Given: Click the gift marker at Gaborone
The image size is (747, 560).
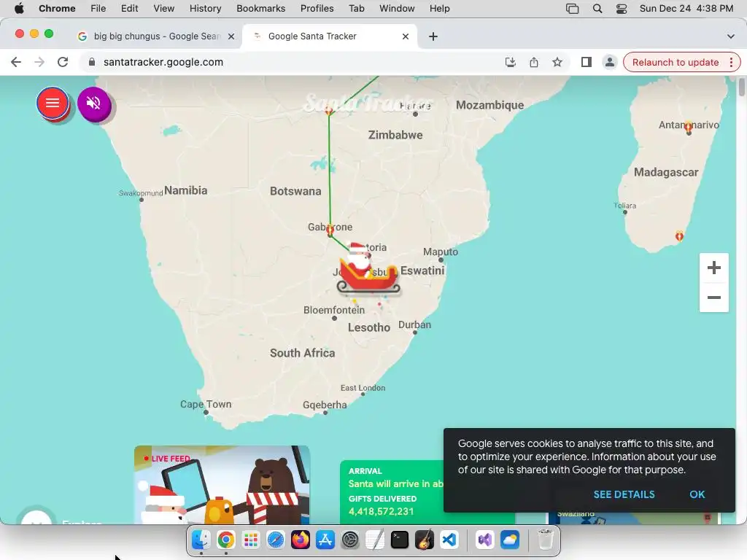Looking at the screenshot, I should click(330, 231).
